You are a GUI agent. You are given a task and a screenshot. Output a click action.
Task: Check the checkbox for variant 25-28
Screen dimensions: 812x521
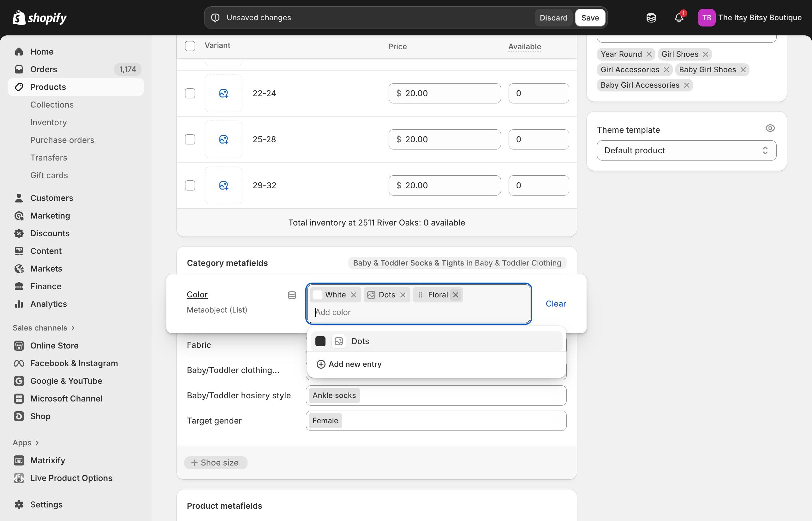pos(190,139)
